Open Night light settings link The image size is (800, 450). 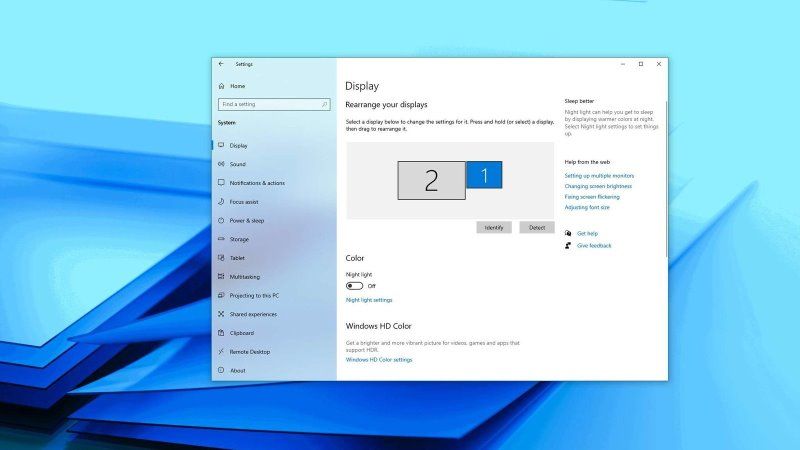coord(369,300)
